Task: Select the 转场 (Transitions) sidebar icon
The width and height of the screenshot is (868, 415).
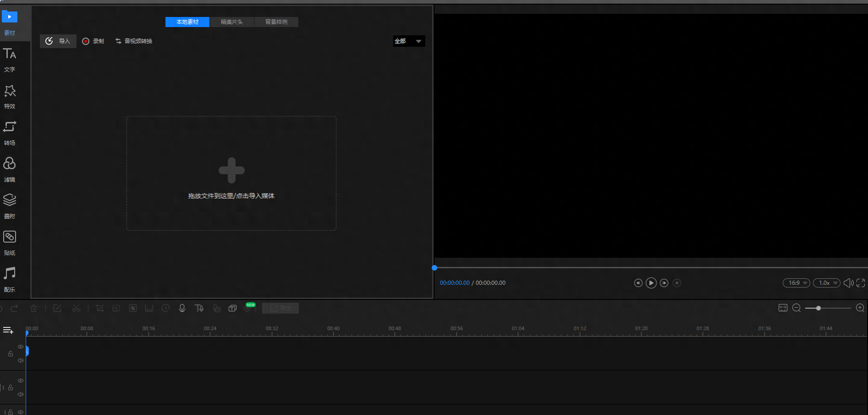Action: (10, 133)
